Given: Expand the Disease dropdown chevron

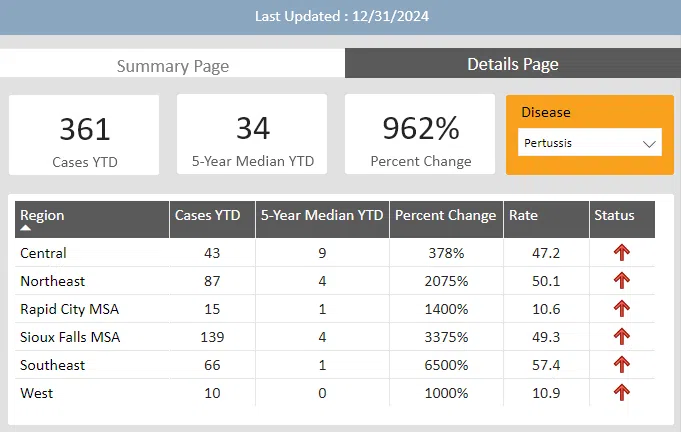Looking at the screenshot, I should coord(649,143).
